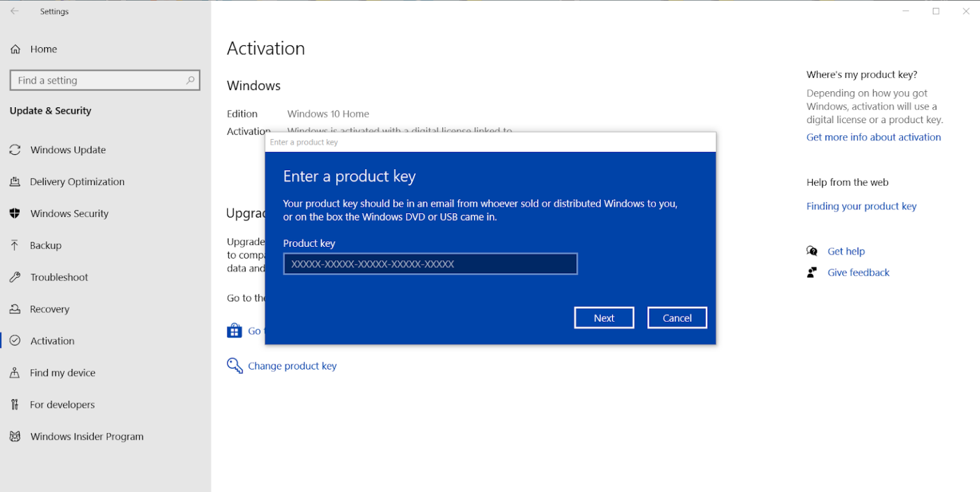Image resolution: width=980 pixels, height=492 pixels.
Task: Go to the Settings Home page
Action: click(x=43, y=48)
